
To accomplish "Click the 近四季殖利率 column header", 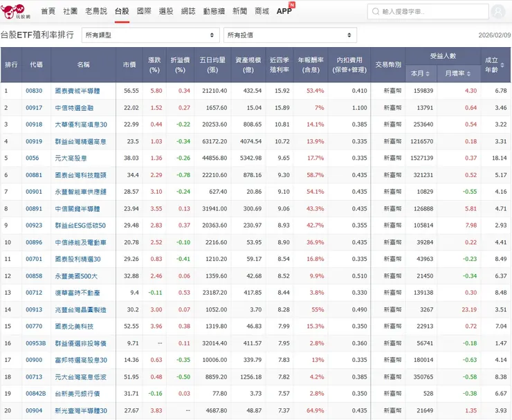I will (x=280, y=64).
